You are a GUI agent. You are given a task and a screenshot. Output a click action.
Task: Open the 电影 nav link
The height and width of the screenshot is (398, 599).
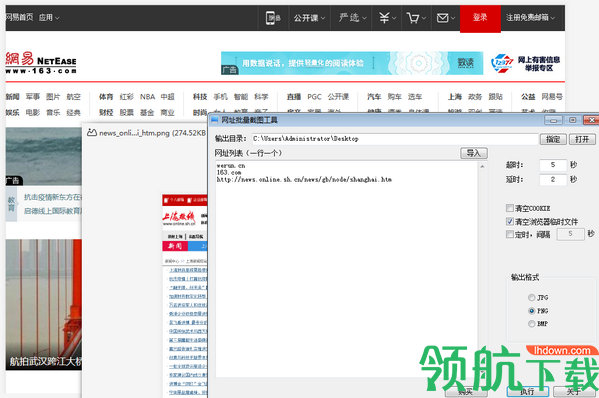pos(33,112)
